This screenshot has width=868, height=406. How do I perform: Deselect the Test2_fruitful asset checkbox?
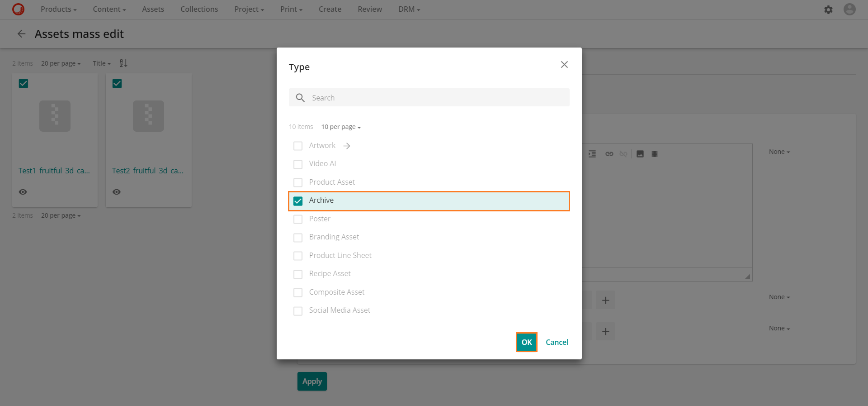[117, 84]
